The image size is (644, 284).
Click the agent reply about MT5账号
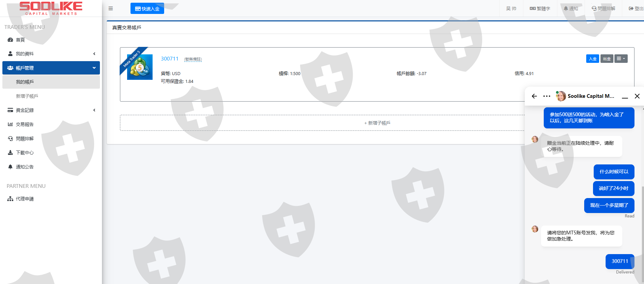(581, 236)
